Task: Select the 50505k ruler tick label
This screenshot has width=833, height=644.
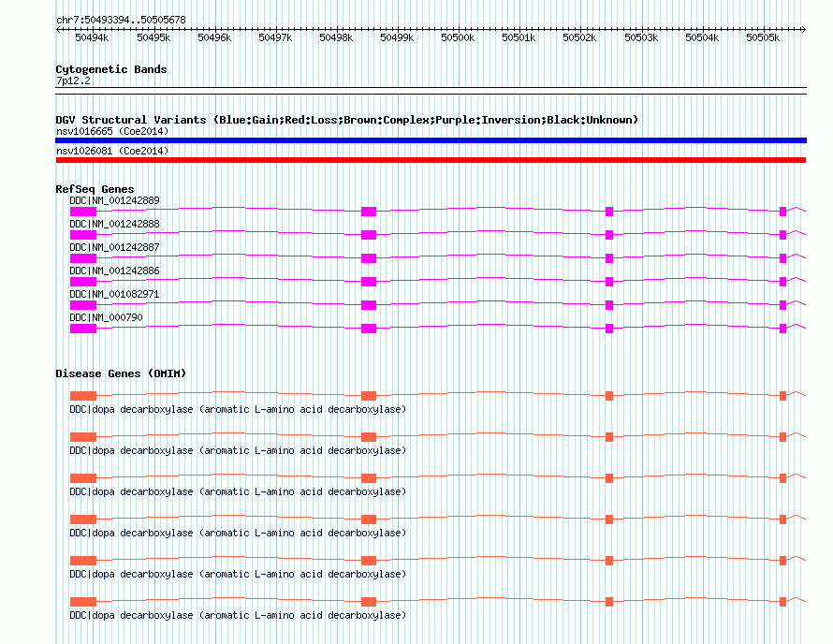Action: click(763, 37)
